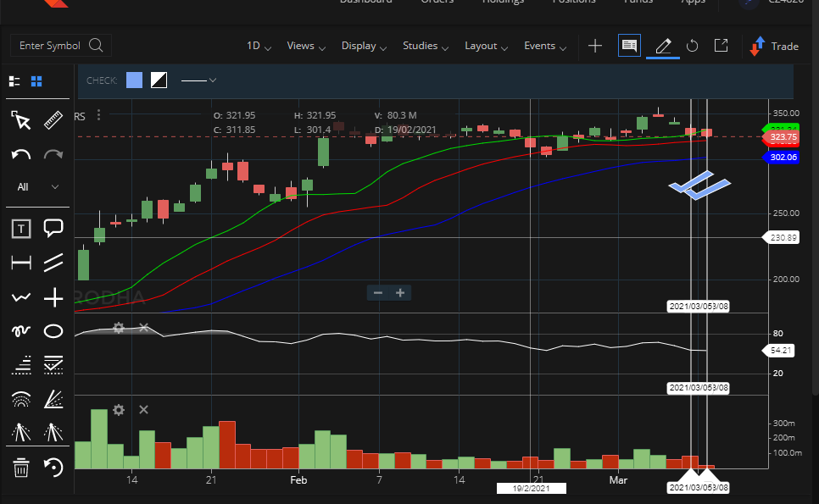
Task: Pick the black-white line color swatch
Action: coord(159,80)
